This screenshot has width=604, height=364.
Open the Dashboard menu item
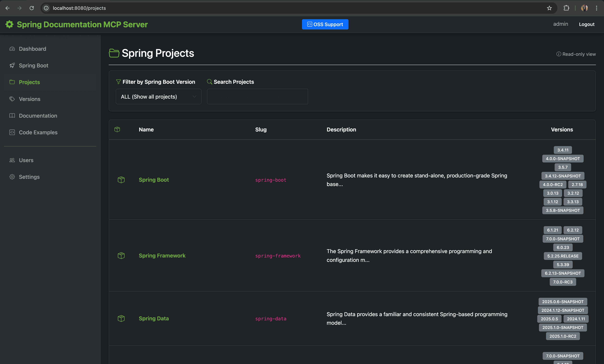click(x=32, y=49)
